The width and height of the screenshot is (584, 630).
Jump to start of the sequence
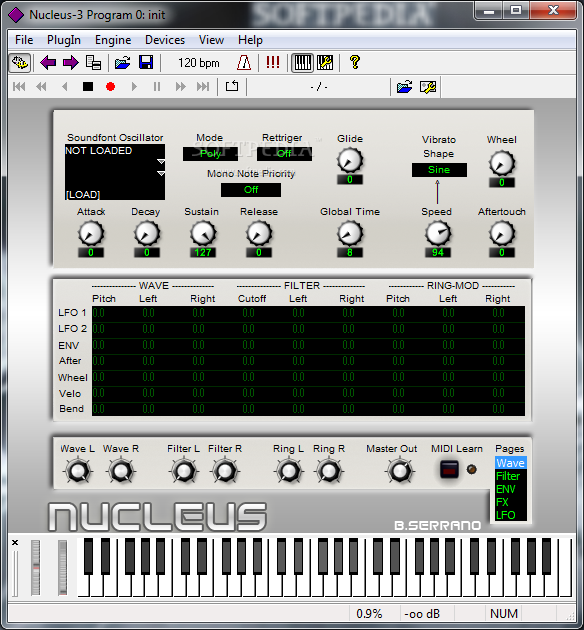pyautogui.click(x=19, y=86)
